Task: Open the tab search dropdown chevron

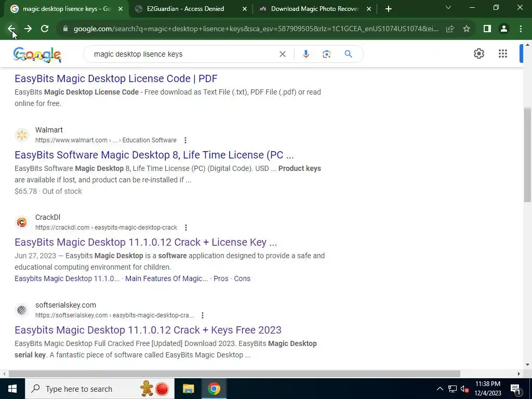Action: (x=448, y=7)
